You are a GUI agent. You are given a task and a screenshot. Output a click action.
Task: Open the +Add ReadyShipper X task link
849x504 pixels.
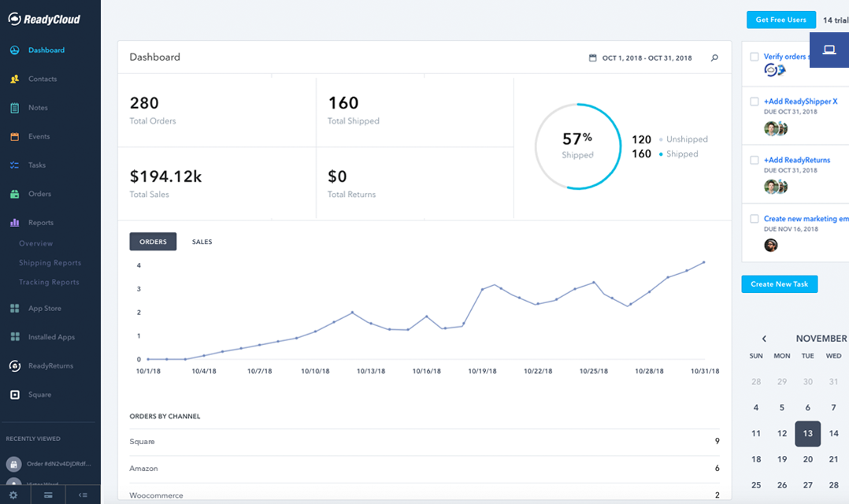(x=800, y=102)
